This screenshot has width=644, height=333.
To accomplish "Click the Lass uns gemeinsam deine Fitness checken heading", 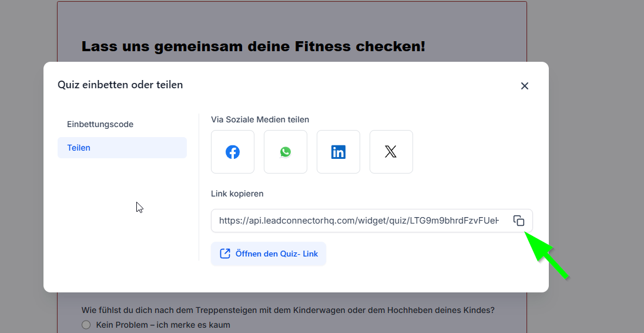I will point(253,46).
